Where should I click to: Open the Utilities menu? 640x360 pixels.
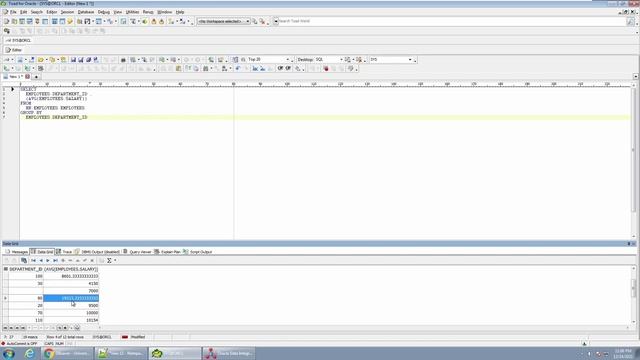pos(132,12)
